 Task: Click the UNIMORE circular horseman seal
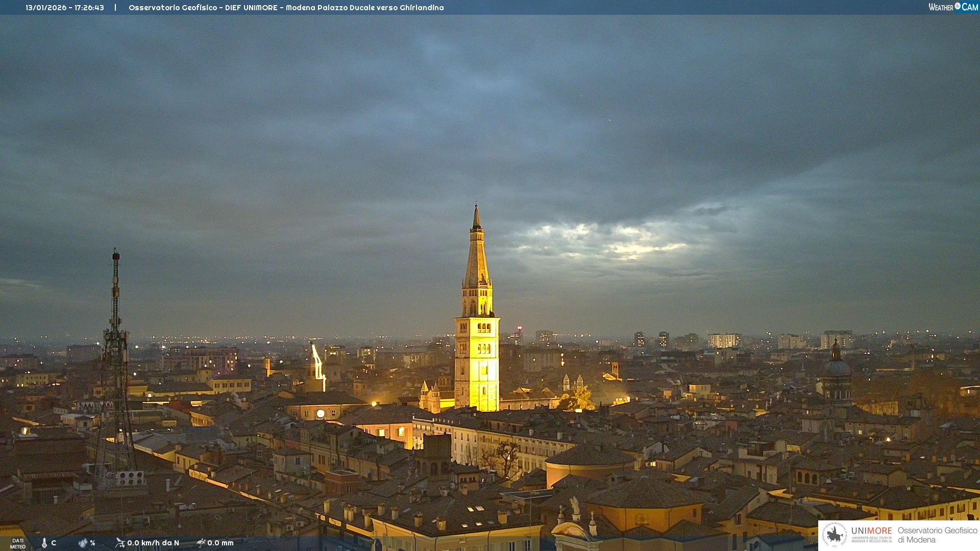835,535
